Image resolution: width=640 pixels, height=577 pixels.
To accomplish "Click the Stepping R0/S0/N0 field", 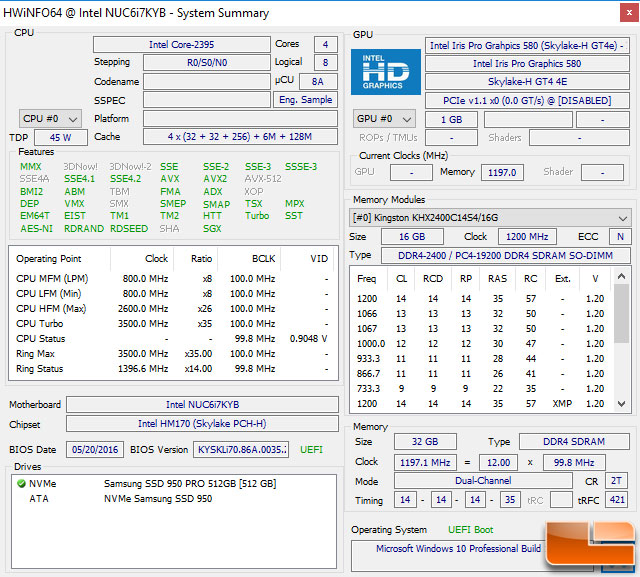I will [x=207, y=63].
